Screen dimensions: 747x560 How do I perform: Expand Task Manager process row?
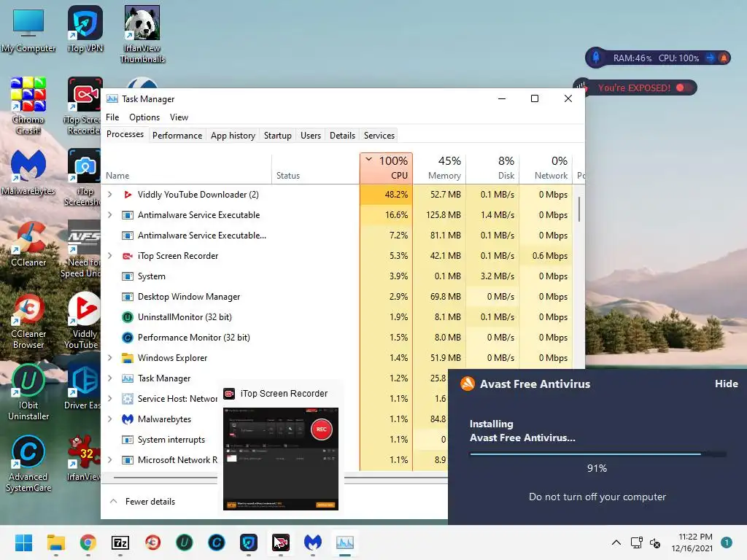(x=110, y=378)
